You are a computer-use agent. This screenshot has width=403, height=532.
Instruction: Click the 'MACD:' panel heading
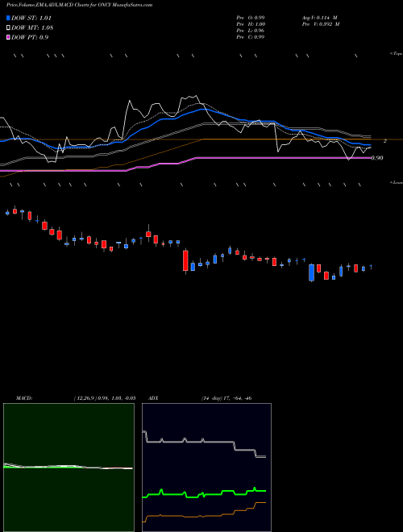point(24,398)
